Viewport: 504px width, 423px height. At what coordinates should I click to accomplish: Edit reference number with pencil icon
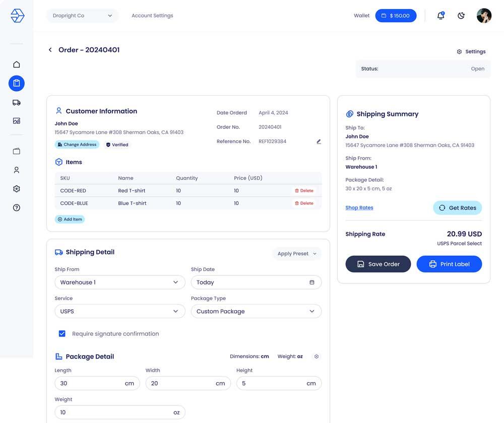pyautogui.click(x=319, y=142)
